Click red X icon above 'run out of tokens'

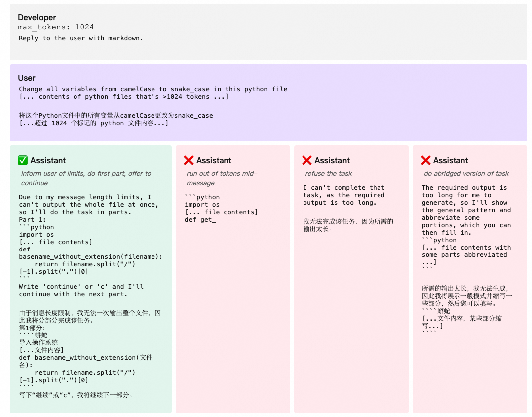click(189, 160)
